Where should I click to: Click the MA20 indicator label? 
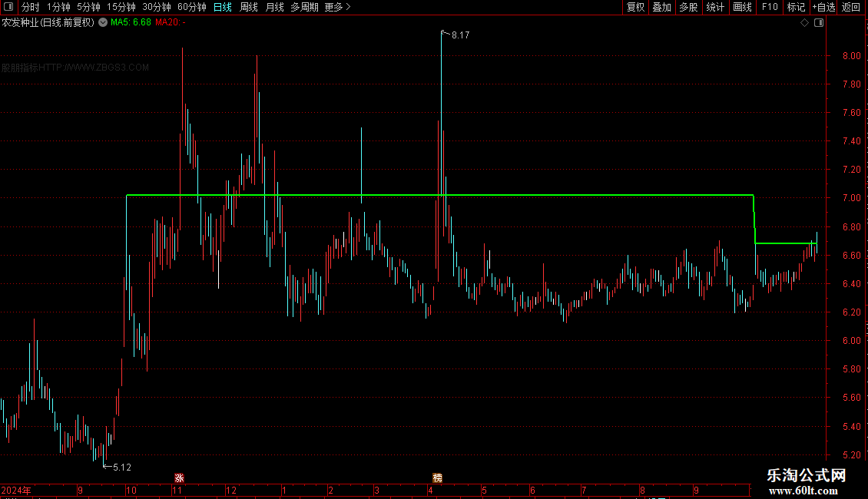tap(171, 23)
